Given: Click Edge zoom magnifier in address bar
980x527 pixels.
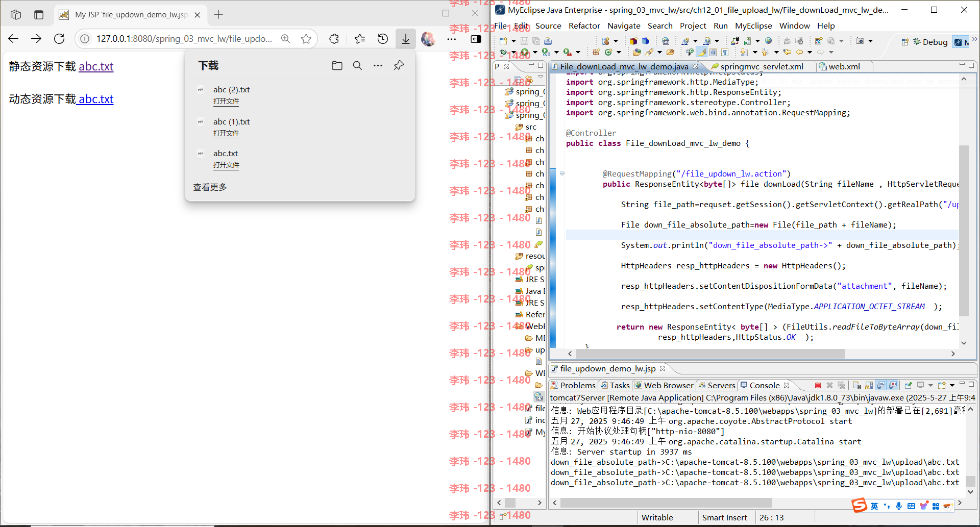Looking at the screenshot, I should pos(285,39).
